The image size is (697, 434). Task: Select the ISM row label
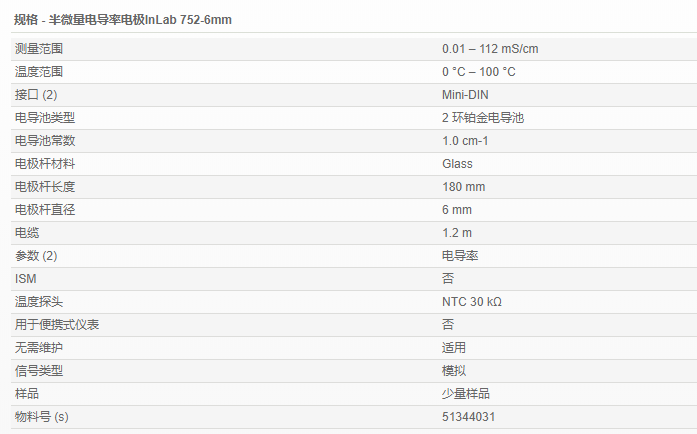point(25,279)
